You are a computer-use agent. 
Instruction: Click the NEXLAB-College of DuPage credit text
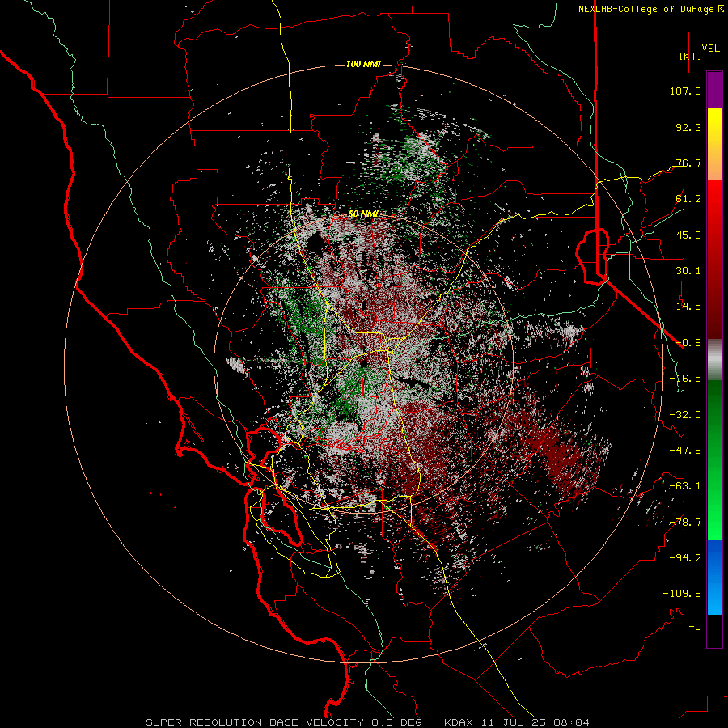pos(646,9)
